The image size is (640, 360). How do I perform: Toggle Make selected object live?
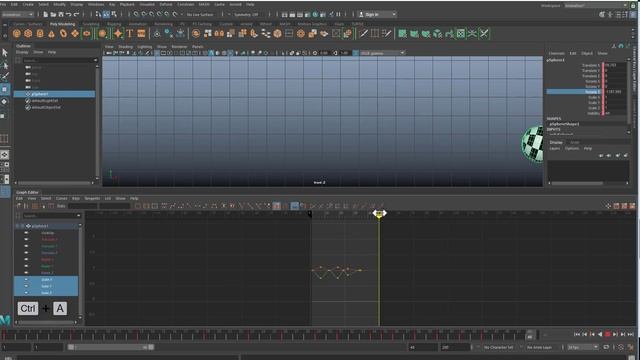click(x=175, y=14)
